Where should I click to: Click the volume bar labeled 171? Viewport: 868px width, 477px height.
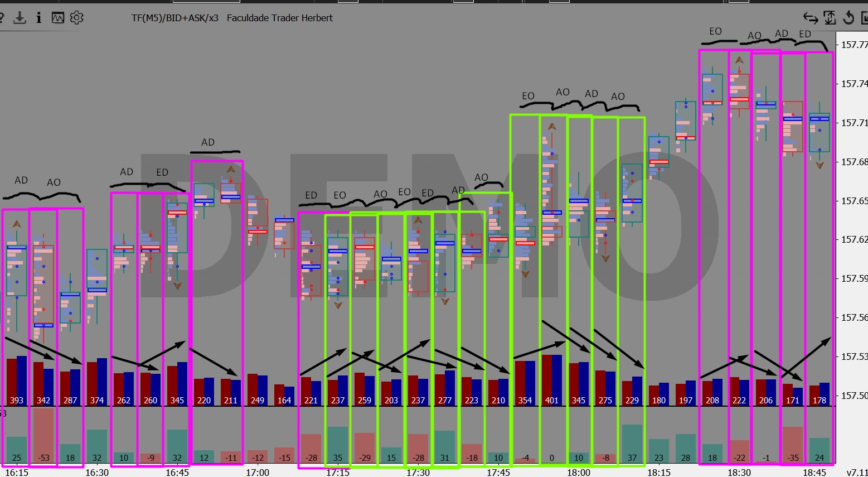[793, 395]
